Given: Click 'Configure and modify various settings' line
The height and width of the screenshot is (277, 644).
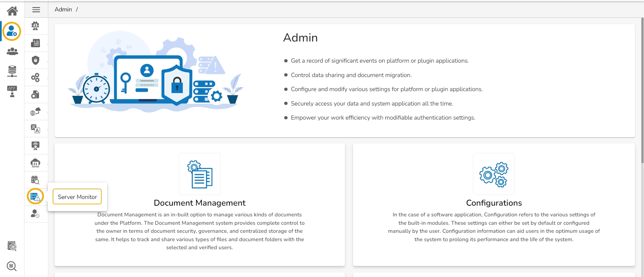Looking at the screenshot, I should (387, 89).
